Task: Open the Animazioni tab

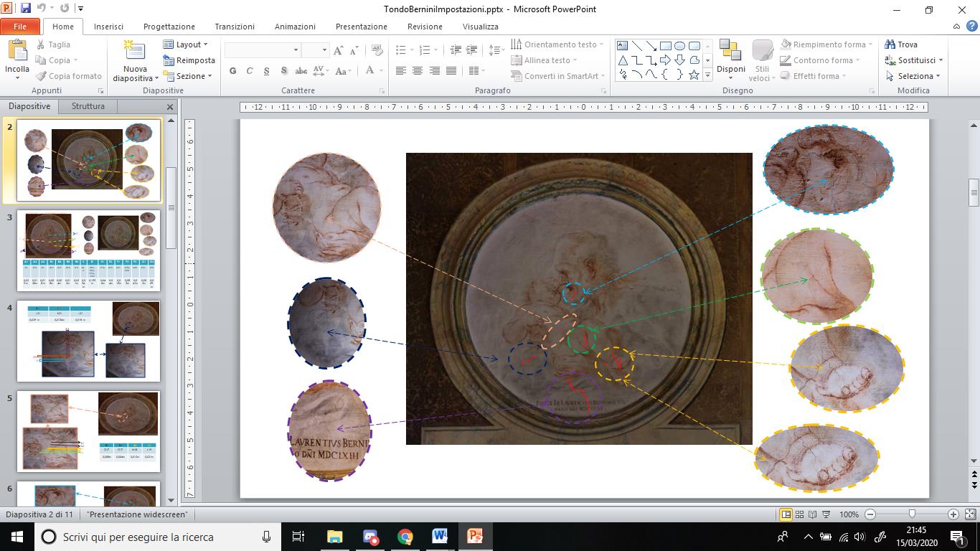Action: click(295, 27)
